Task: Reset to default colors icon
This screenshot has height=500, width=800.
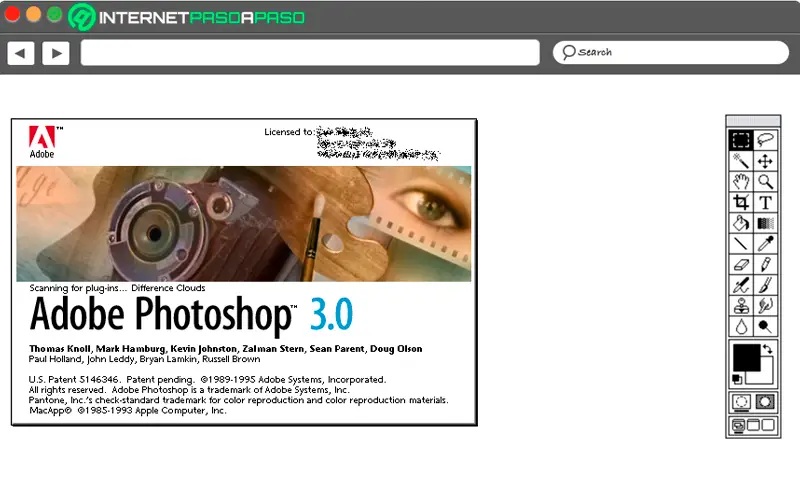Action: [737, 379]
